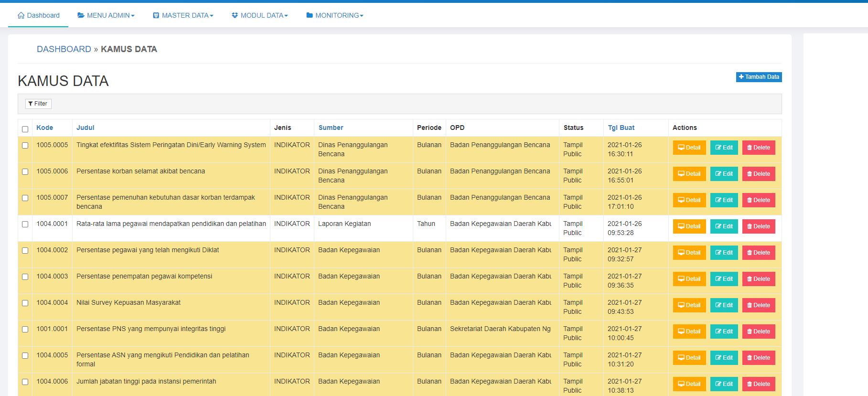Check the box for row 1004.0001
868x396 pixels.
25,224
